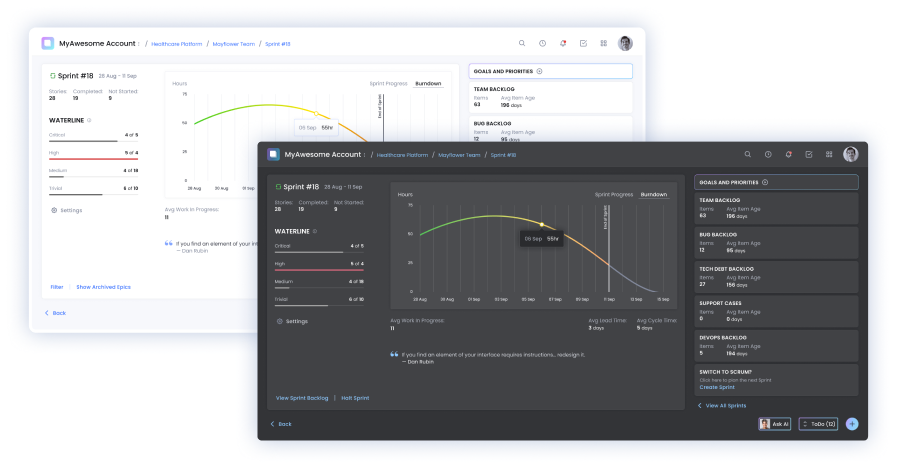
Task: Open notifications bell in the dark window
Action: (x=788, y=154)
